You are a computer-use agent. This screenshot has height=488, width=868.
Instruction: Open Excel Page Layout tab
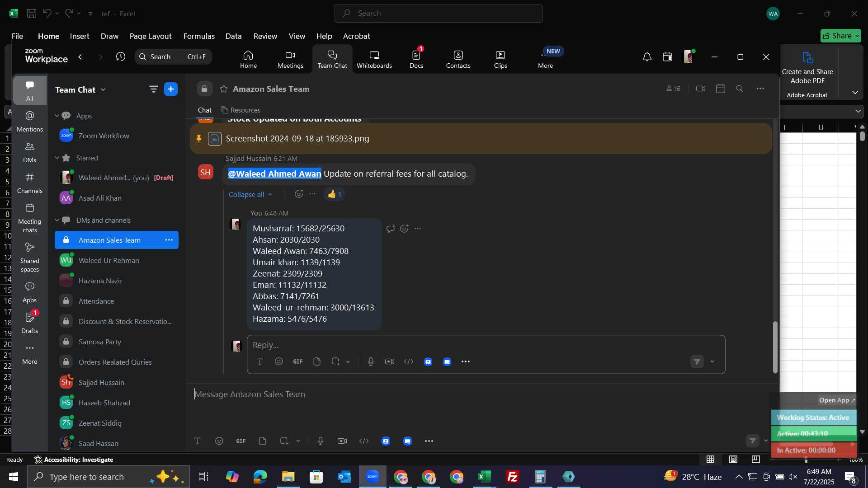pos(151,36)
